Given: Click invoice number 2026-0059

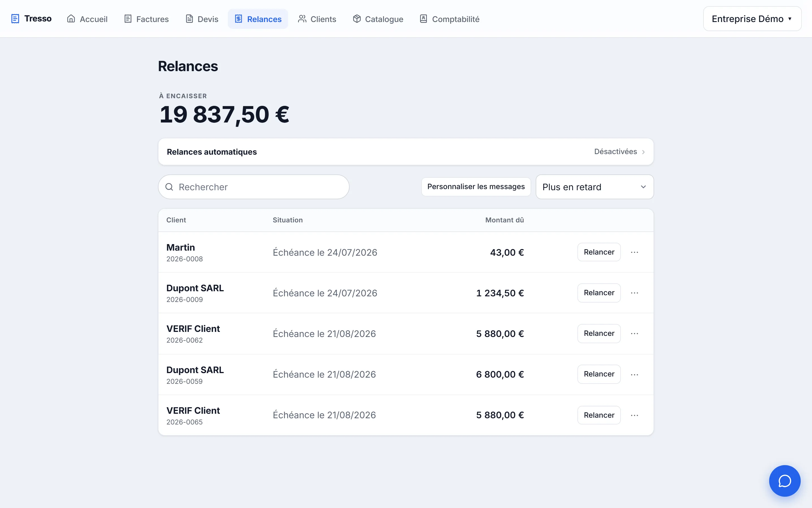Looking at the screenshot, I should (x=185, y=381).
